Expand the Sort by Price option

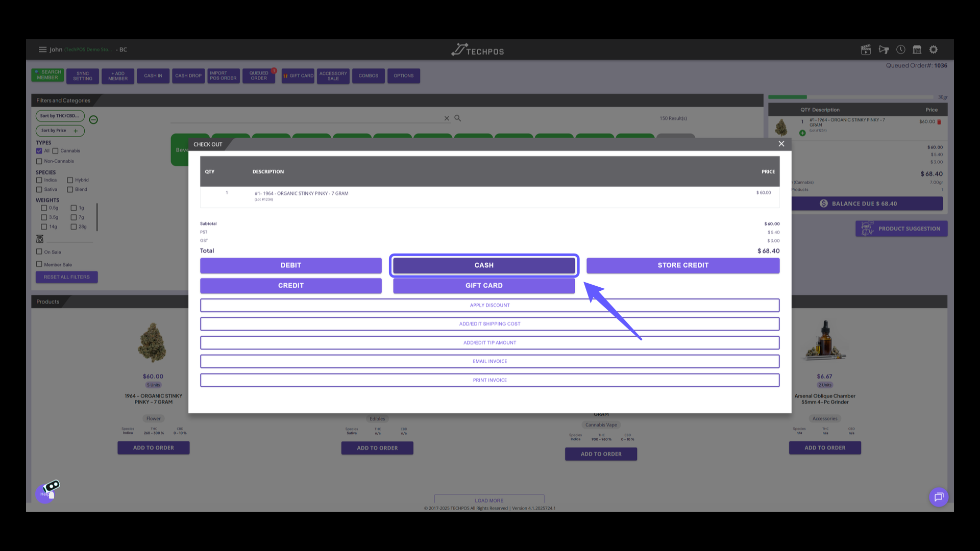(x=60, y=131)
